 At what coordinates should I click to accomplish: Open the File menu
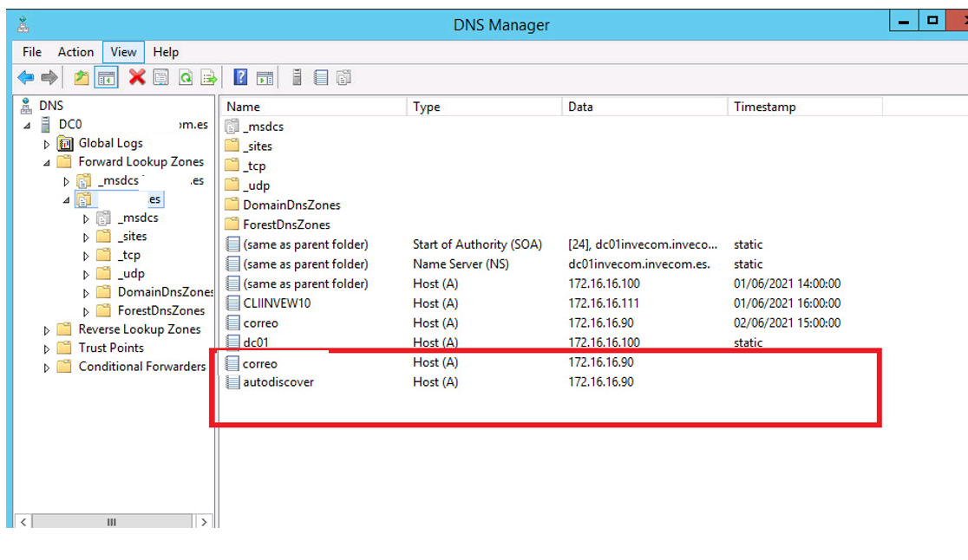pyautogui.click(x=32, y=52)
